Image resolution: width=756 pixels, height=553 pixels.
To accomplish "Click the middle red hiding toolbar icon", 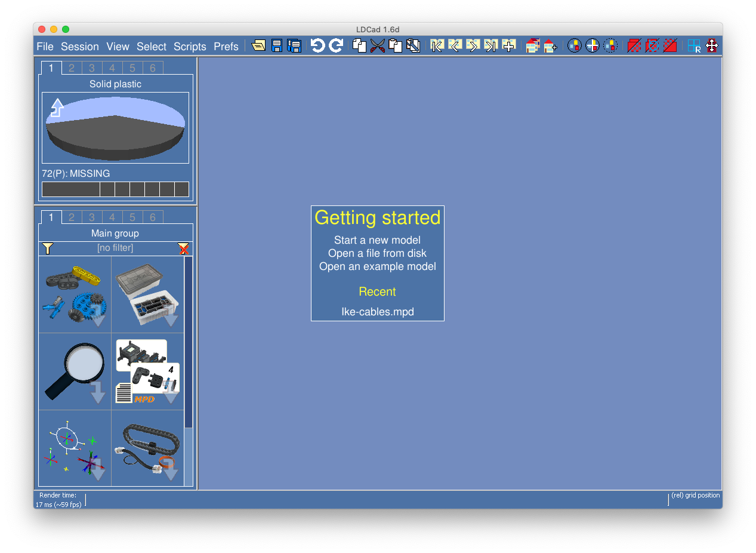I will (x=652, y=45).
